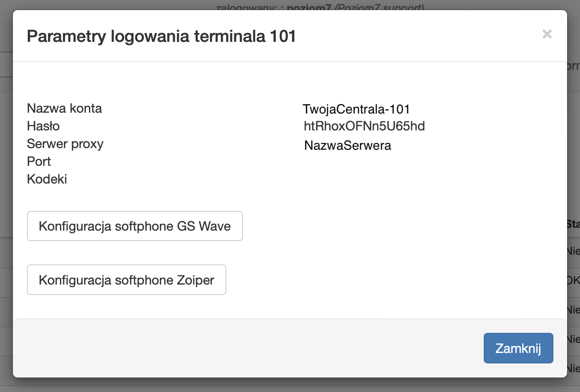
Task: Click the Port label
Action: click(x=39, y=161)
